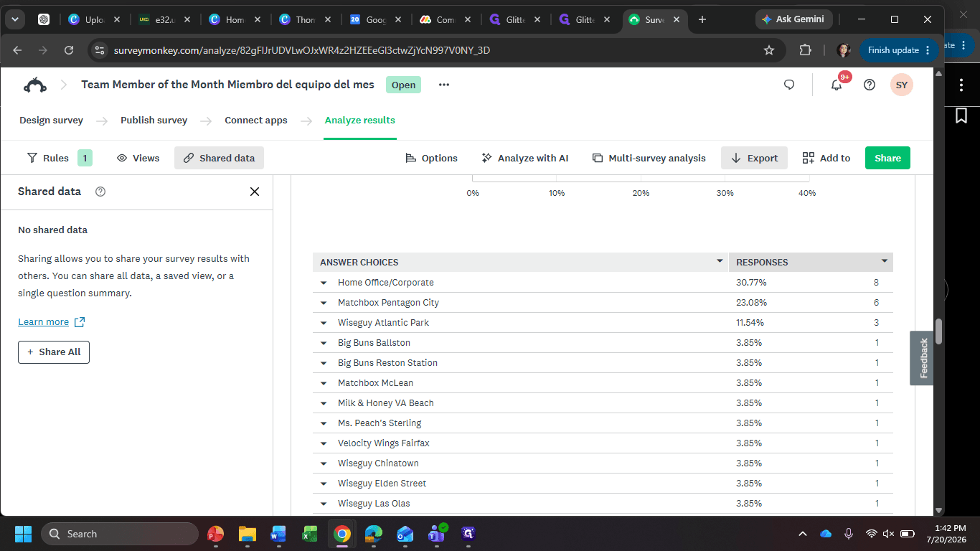The image size is (980, 551).
Task: Expand the Wiseguy Las Olas row
Action: pyautogui.click(x=324, y=504)
